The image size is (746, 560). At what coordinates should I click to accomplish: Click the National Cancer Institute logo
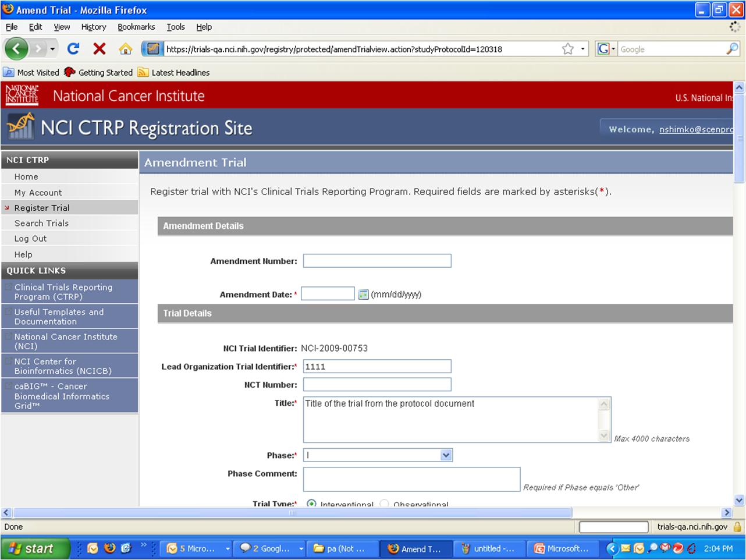click(22, 95)
